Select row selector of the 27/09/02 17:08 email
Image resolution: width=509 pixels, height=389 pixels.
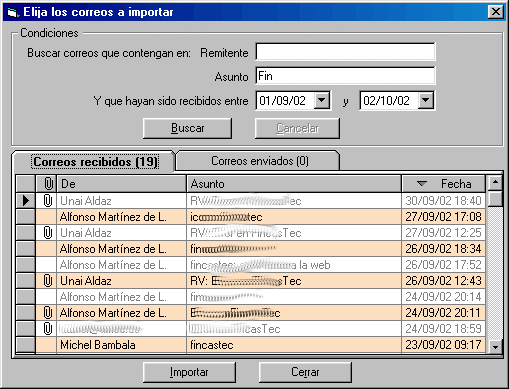(26, 217)
